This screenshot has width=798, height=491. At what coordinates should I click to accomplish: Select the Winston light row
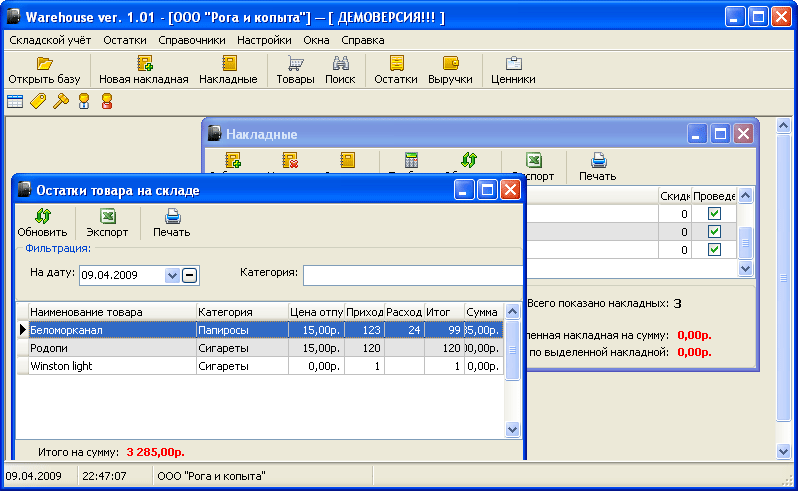[260, 366]
